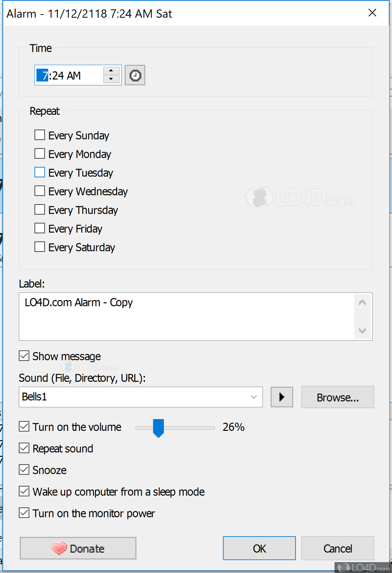Click the clock icon to set current time

135,75
